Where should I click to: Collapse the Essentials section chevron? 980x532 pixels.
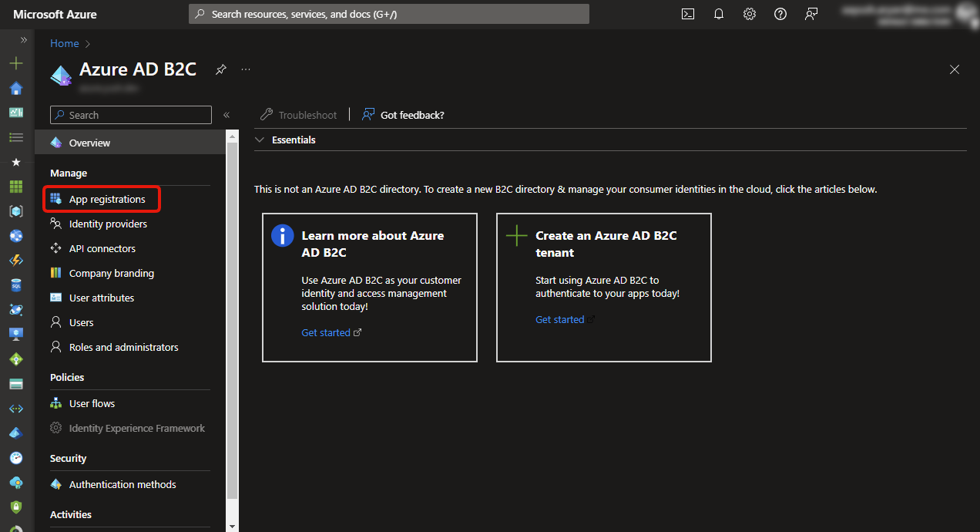pos(260,140)
